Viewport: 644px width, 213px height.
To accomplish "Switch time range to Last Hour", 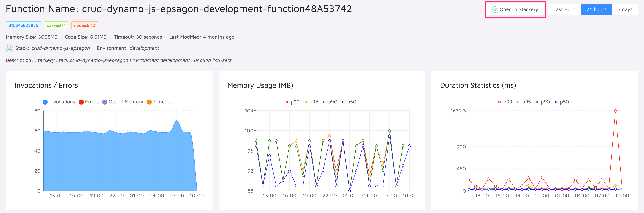I will 564,9.
